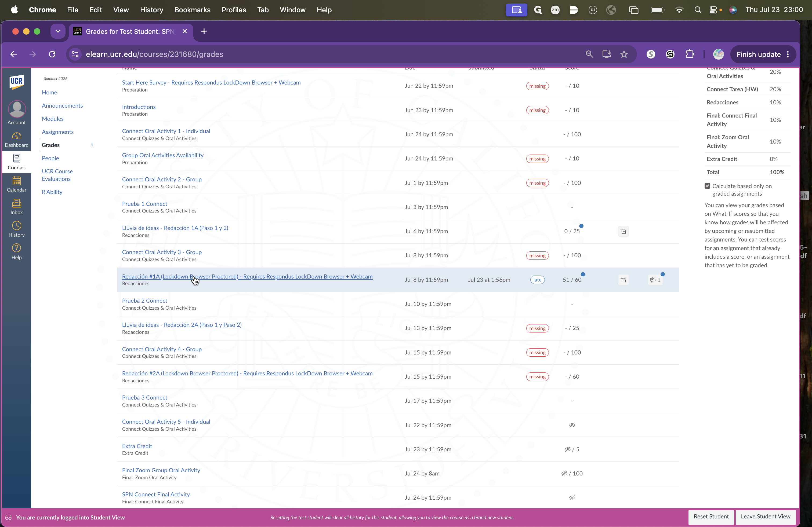Open Assignments in course navigation
The width and height of the screenshot is (812, 527).
58,132
